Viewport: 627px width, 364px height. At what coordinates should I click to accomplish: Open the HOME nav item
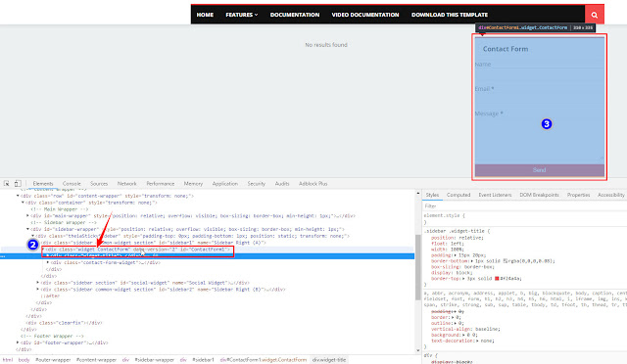(x=205, y=15)
